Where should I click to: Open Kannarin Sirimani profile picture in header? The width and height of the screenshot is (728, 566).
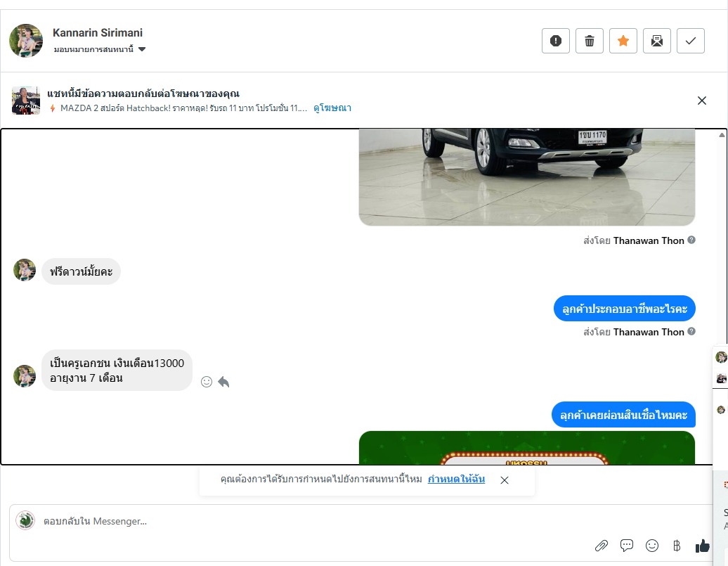point(26,41)
